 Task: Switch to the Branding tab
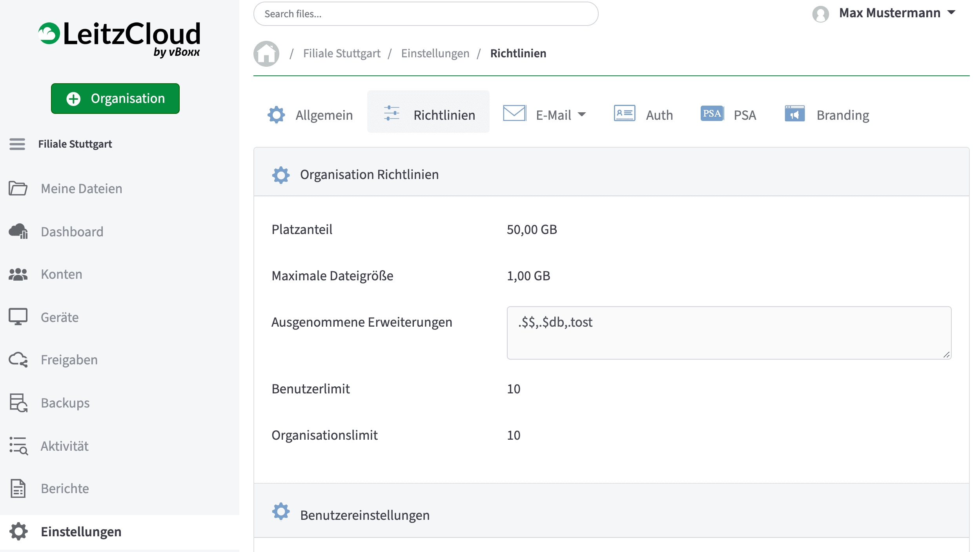(827, 115)
